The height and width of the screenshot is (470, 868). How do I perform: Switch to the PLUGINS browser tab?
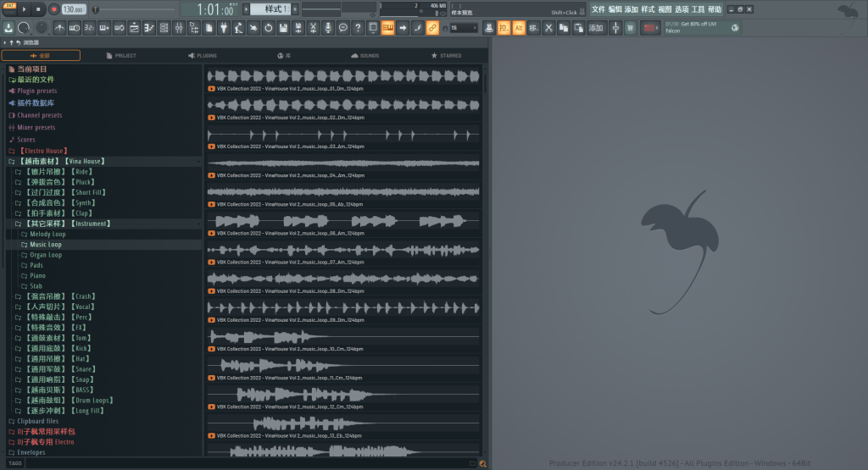203,55
